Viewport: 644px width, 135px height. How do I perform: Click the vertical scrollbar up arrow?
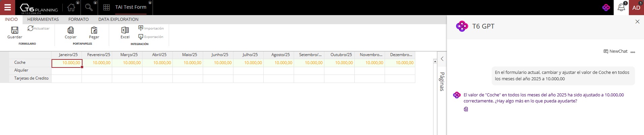[435, 61]
